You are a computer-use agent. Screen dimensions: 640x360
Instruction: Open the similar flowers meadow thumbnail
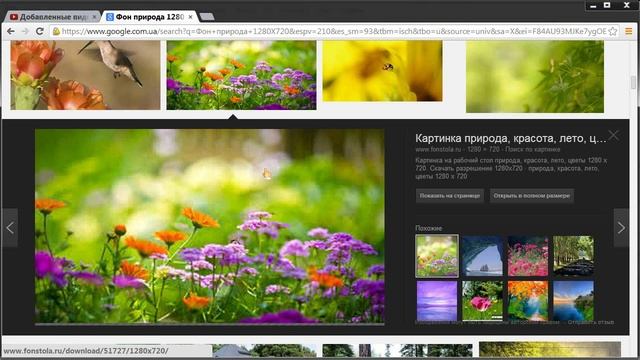click(x=437, y=256)
